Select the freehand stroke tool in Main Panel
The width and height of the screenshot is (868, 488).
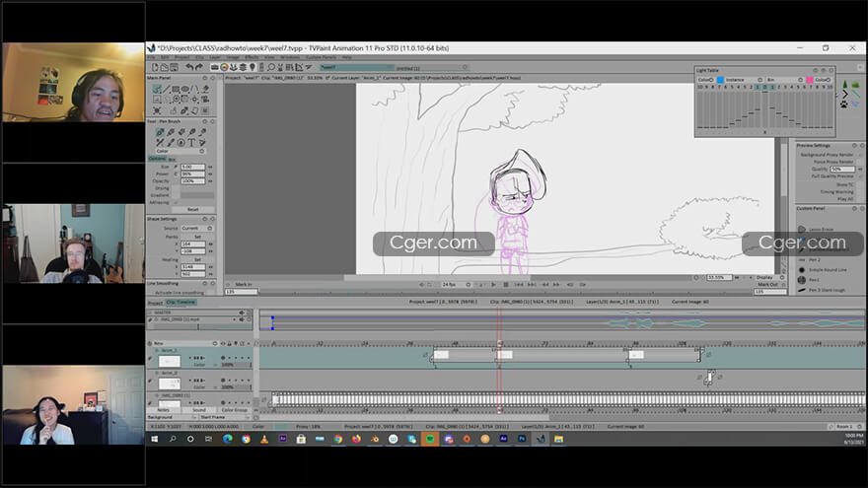click(157, 89)
